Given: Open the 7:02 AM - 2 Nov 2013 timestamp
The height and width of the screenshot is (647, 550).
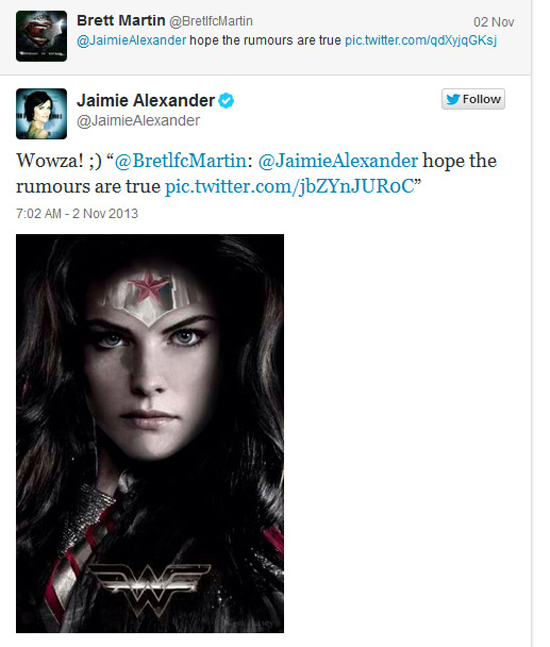Looking at the screenshot, I should tap(77, 213).
